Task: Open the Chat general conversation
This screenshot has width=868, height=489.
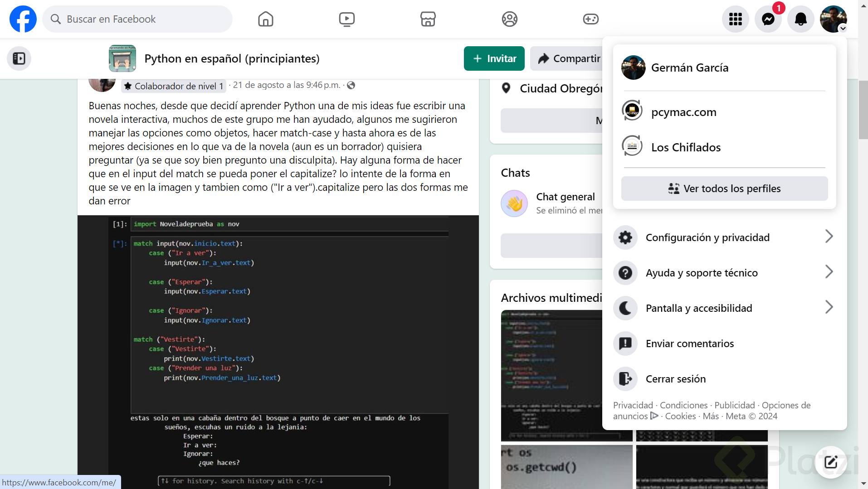Action: click(551, 203)
